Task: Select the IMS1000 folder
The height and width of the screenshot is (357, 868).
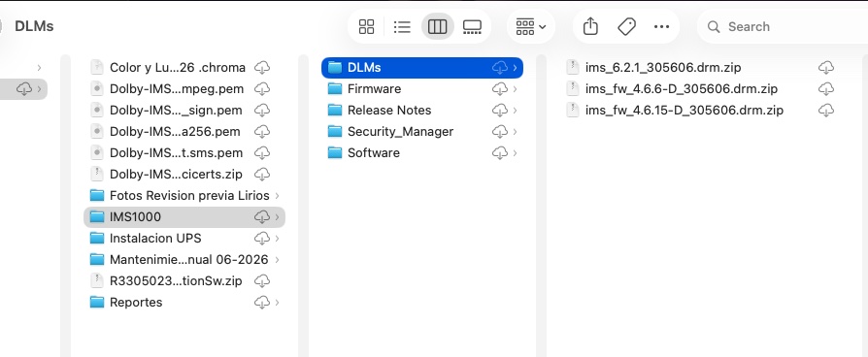Action: [x=184, y=217]
